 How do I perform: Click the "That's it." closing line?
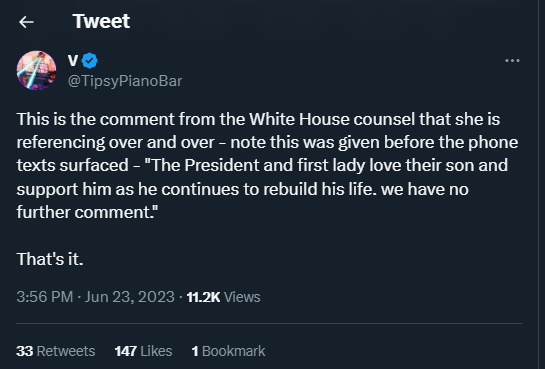(x=50, y=259)
